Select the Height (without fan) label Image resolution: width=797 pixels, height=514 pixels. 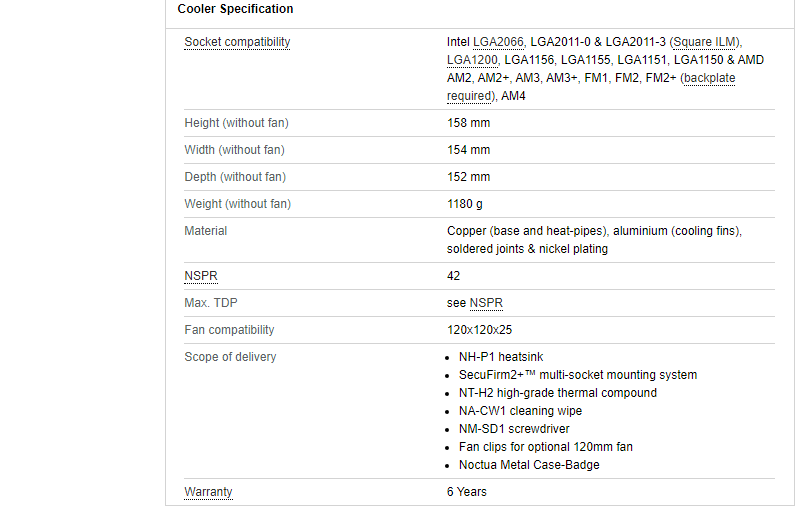pyautogui.click(x=236, y=123)
